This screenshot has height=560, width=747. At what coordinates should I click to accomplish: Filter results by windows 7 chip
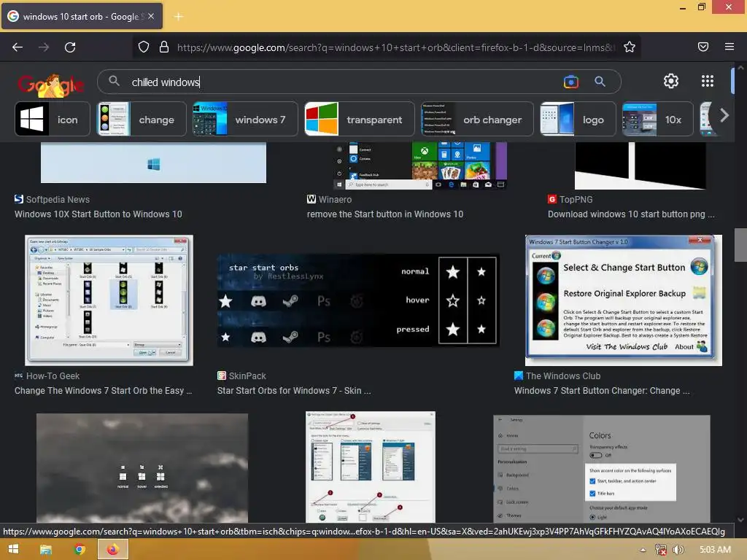coord(245,119)
